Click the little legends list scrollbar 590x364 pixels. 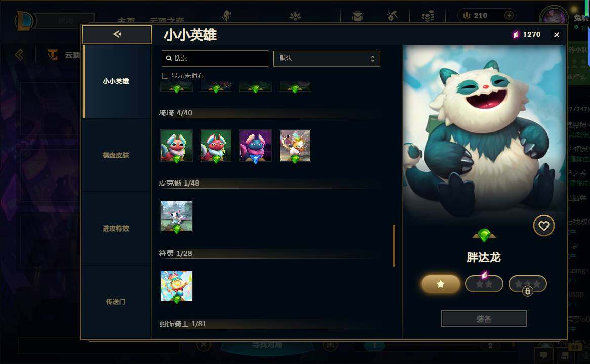tap(394, 246)
